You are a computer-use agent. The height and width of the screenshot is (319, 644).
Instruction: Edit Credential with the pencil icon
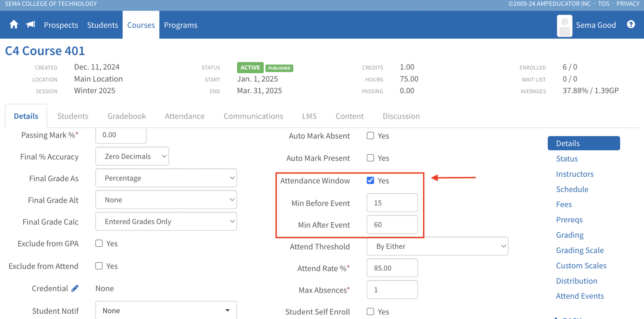(x=75, y=288)
